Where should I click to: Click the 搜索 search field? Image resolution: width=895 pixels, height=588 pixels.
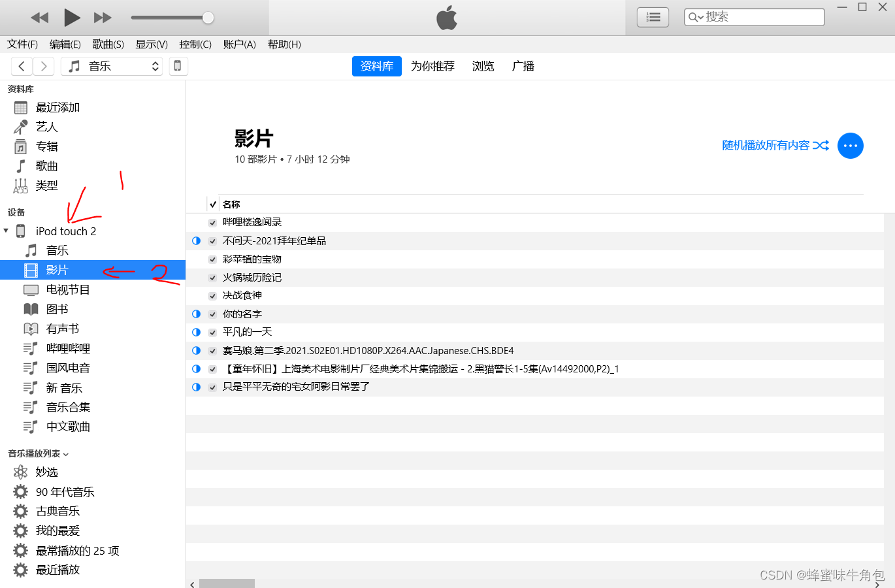coord(754,17)
